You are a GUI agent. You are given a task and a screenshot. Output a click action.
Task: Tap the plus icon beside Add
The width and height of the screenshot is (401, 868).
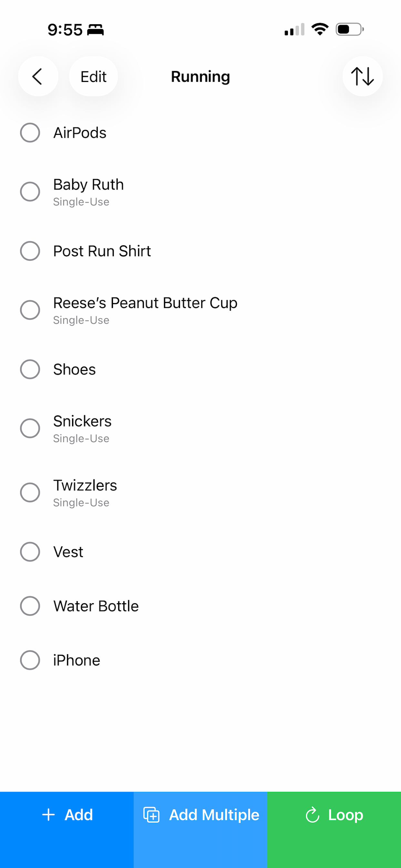coord(48,815)
